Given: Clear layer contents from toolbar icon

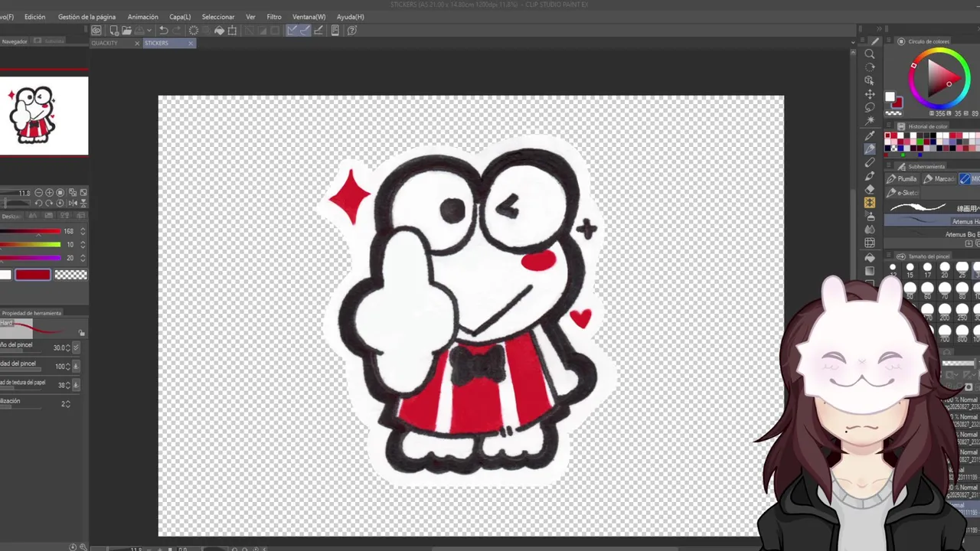Looking at the screenshot, I should (x=194, y=31).
